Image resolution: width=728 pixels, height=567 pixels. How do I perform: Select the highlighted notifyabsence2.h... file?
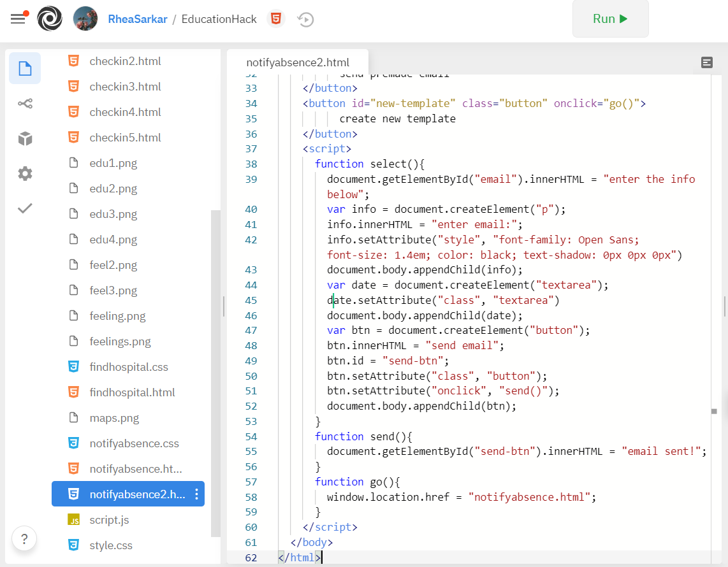[x=128, y=494]
